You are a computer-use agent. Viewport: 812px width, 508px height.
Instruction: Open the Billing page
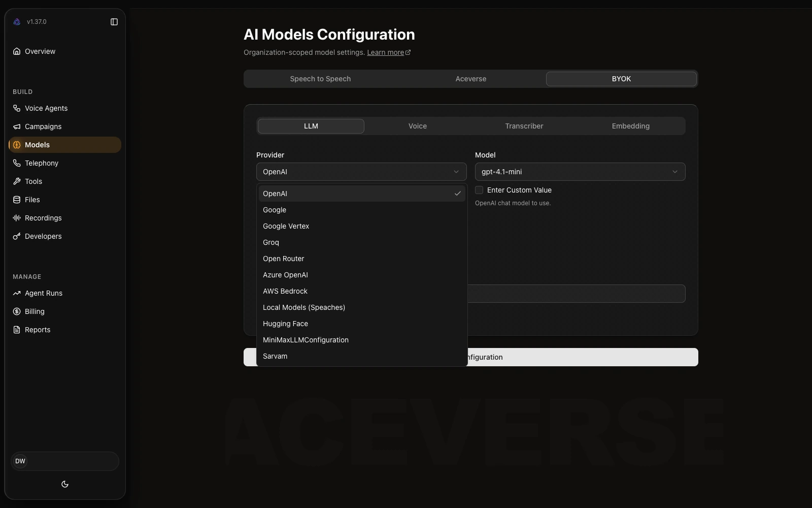(x=65, y=311)
